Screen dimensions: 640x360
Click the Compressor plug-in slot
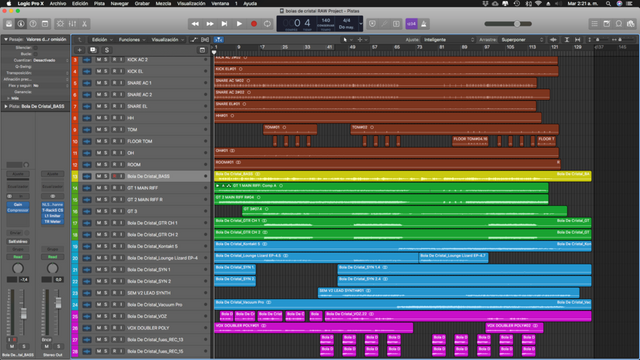coord(18,210)
